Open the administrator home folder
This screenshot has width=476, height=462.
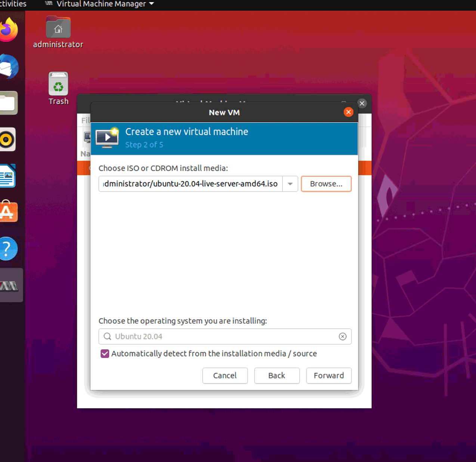pos(58,27)
